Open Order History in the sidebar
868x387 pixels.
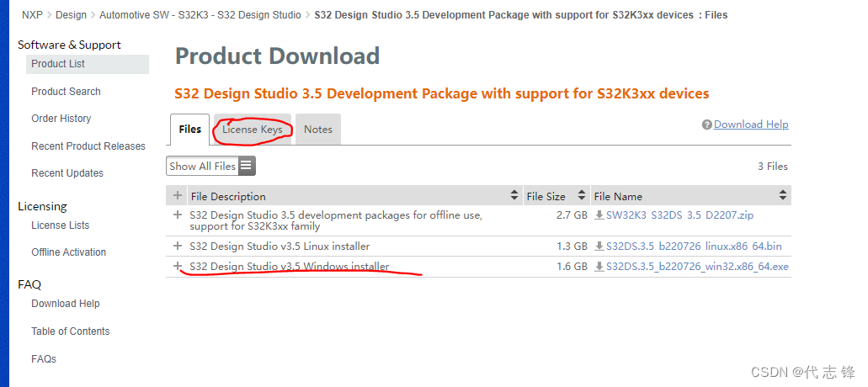pyautogui.click(x=61, y=119)
